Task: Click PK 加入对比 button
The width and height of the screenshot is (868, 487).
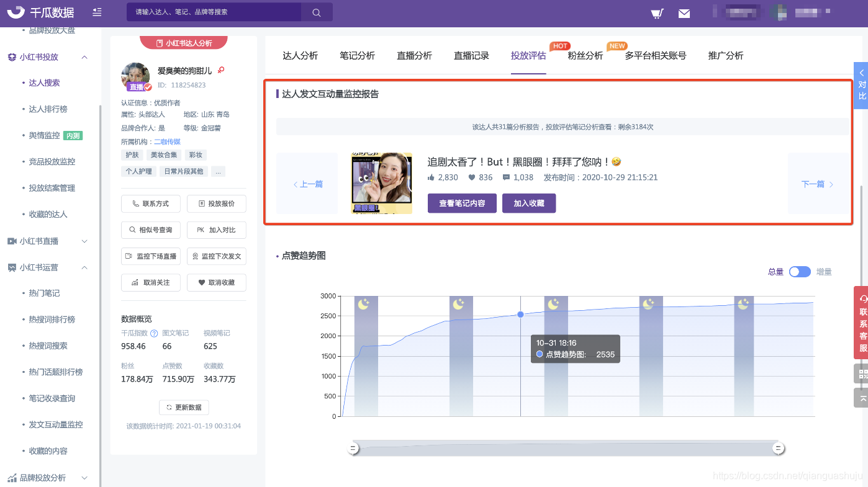Action: (216, 230)
